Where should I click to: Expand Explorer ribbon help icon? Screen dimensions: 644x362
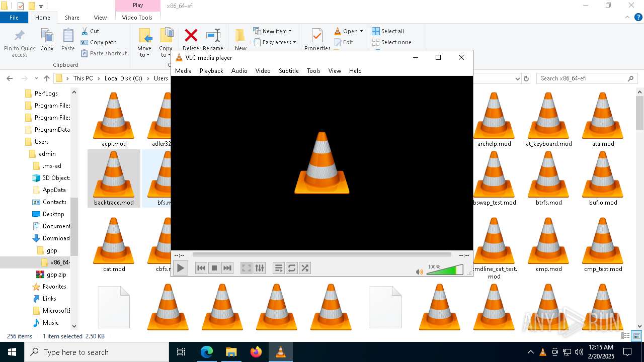[638, 18]
